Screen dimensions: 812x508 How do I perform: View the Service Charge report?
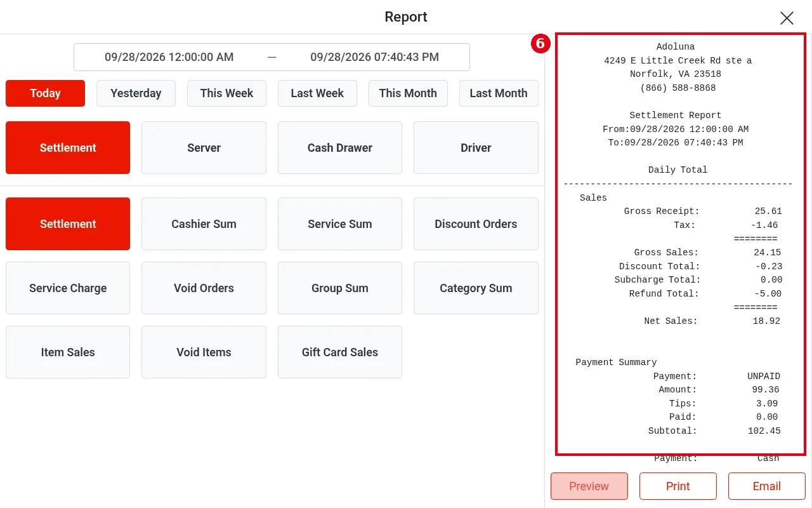(x=68, y=288)
